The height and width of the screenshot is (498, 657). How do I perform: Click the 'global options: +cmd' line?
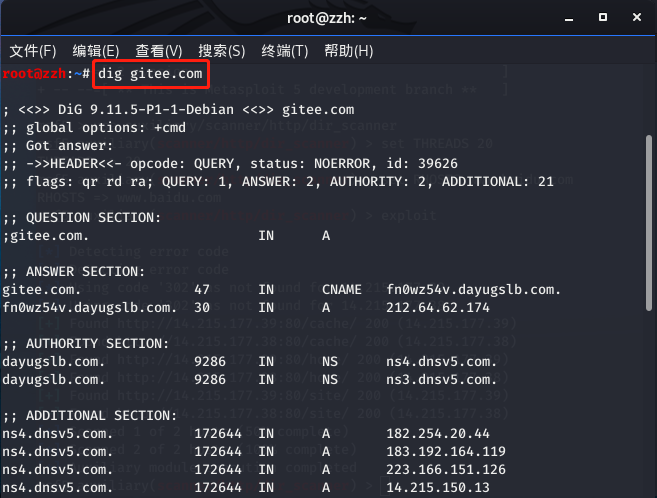[94, 127]
